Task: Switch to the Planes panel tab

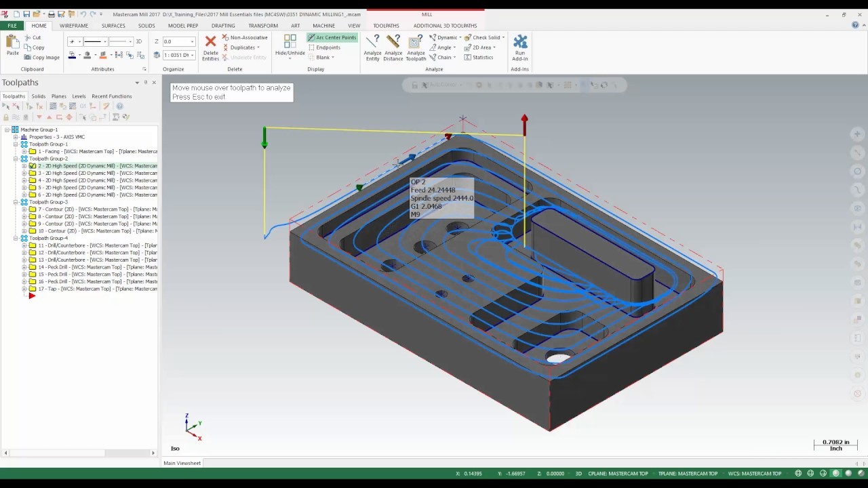Action: pos(59,96)
